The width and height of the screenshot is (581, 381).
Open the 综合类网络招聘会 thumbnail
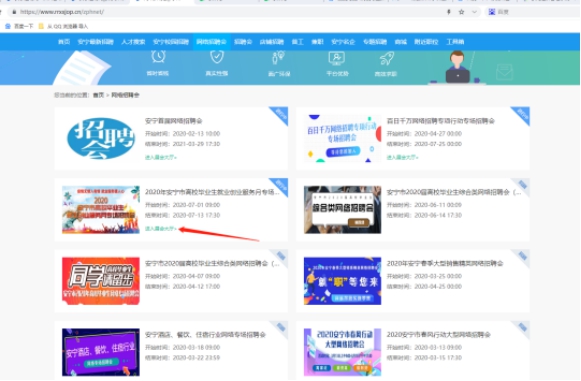[x=342, y=210]
